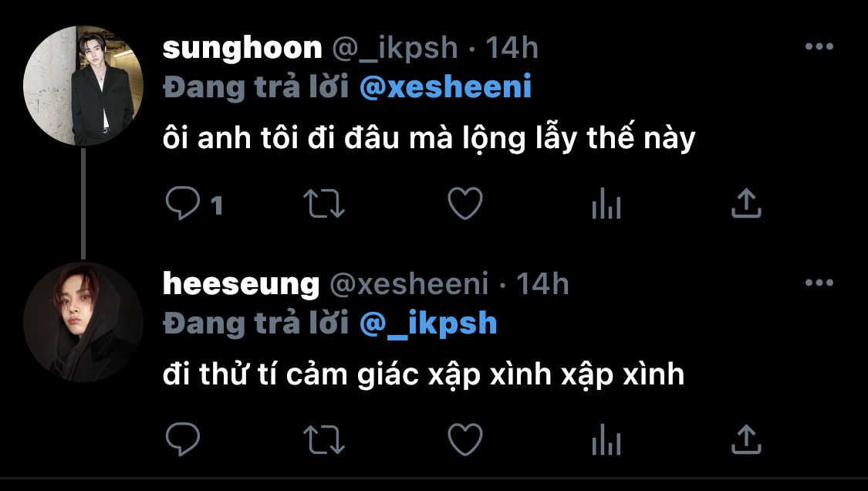
Task: Like sunghoon's tweet with heart icon
Action: pyautogui.click(x=465, y=203)
